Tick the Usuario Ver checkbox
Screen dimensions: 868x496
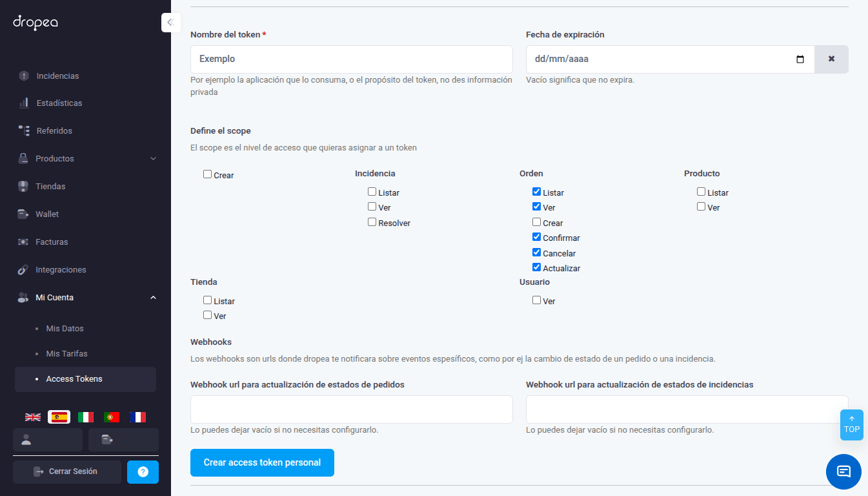(x=536, y=300)
